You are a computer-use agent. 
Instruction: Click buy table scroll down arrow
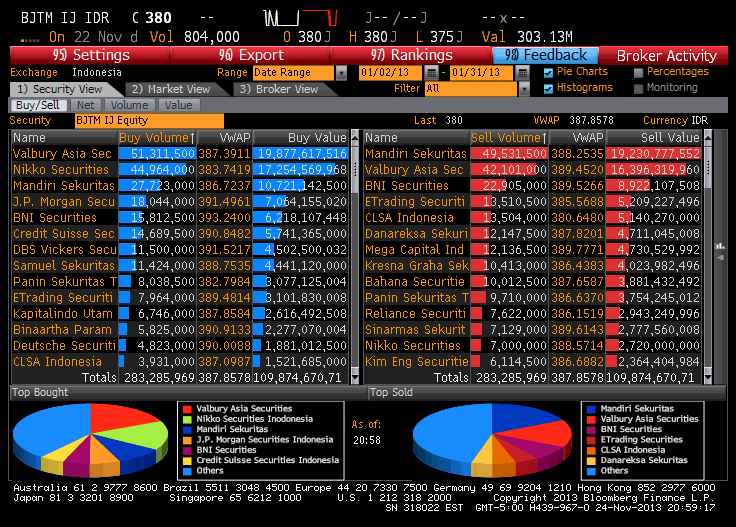355,377
